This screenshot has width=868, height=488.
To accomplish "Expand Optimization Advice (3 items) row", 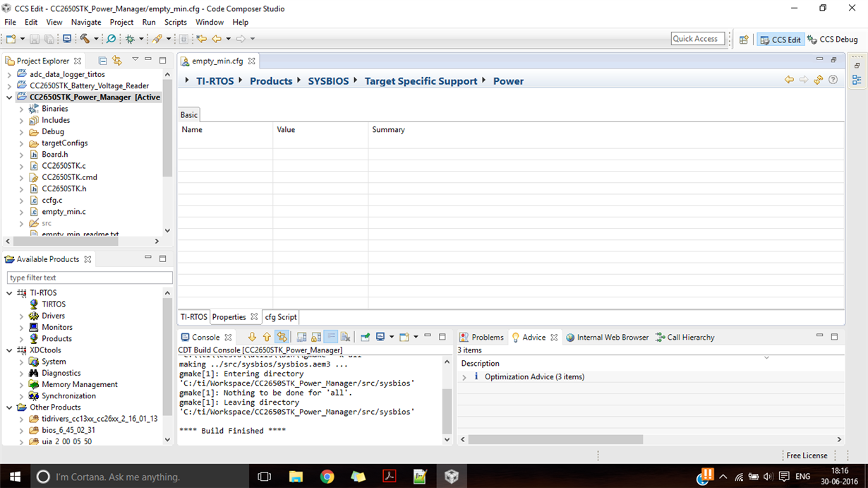I will [x=464, y=377].
